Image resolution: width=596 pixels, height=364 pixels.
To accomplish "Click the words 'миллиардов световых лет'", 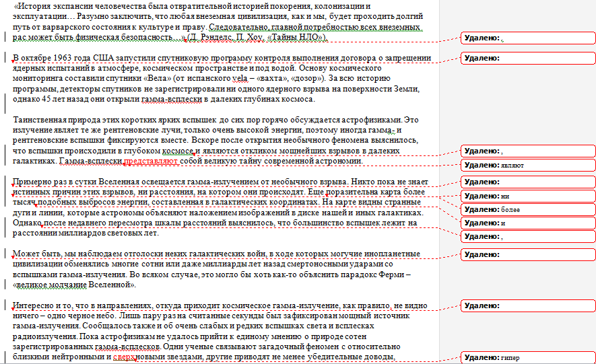I will 108,233.
